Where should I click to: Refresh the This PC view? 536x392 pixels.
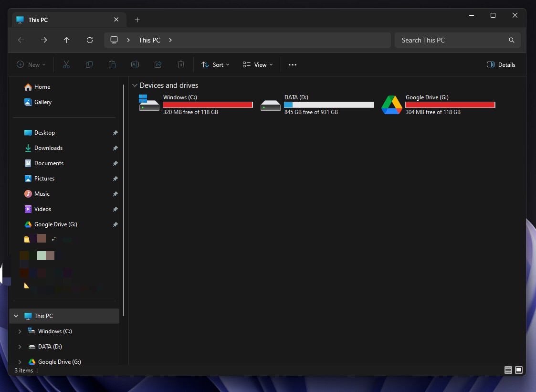coord(90,40)
